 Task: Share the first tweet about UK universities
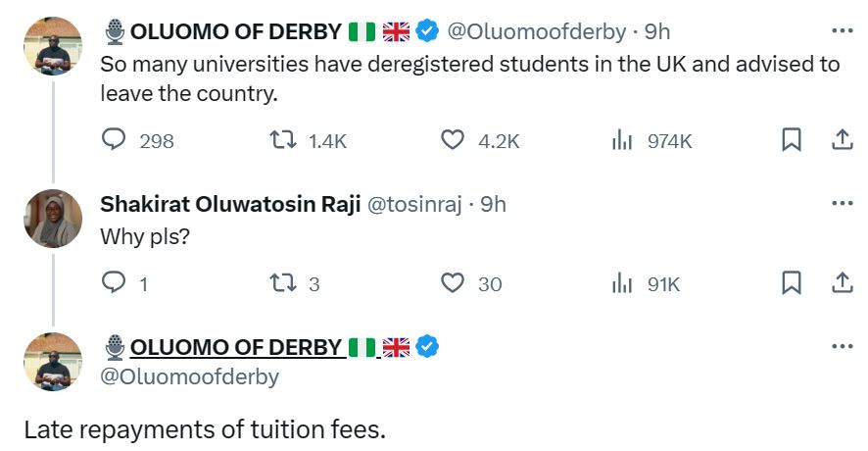842,140
